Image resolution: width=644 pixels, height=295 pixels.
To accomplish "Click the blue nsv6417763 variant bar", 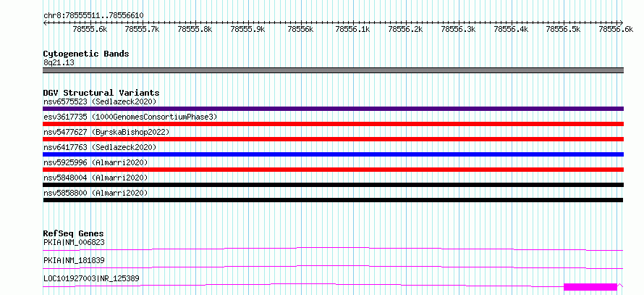I will (x=333, y=154).
